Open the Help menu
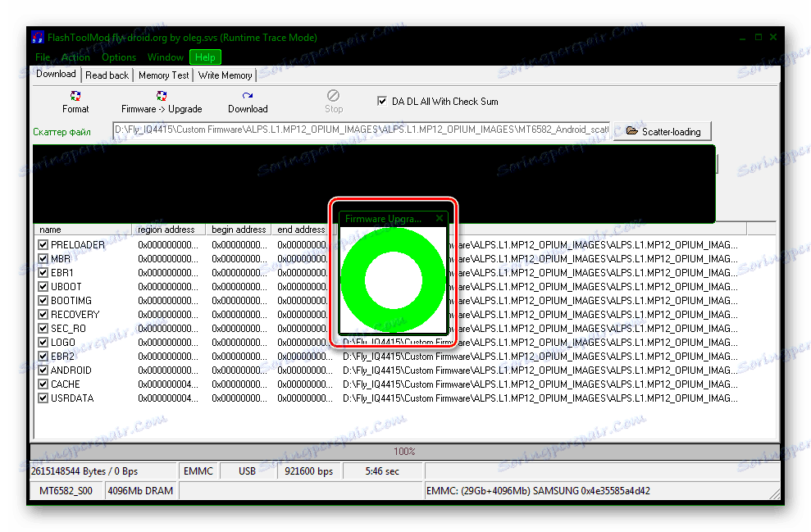811x532 pixels. coord(205,57)
